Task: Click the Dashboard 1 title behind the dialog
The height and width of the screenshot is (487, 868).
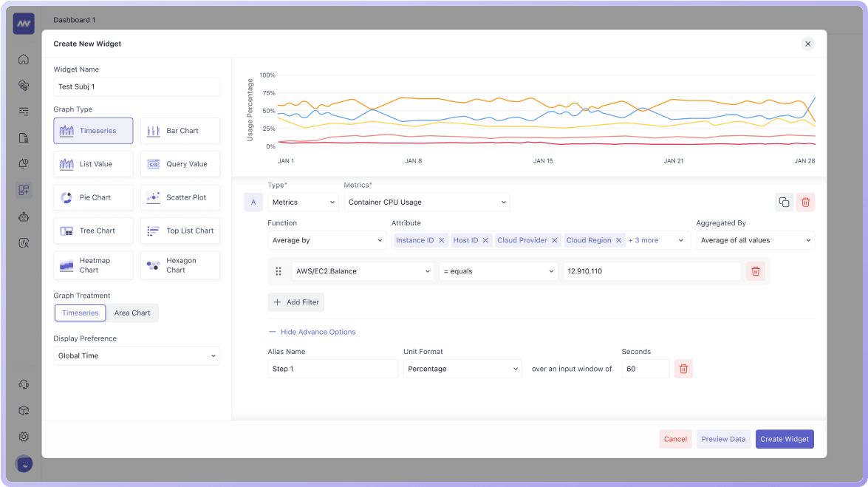Action: 74,20
